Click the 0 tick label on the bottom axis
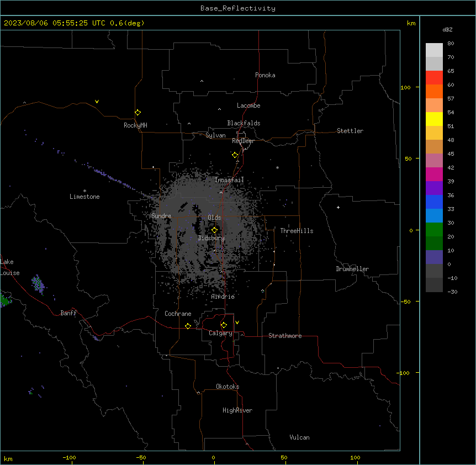 213,457
